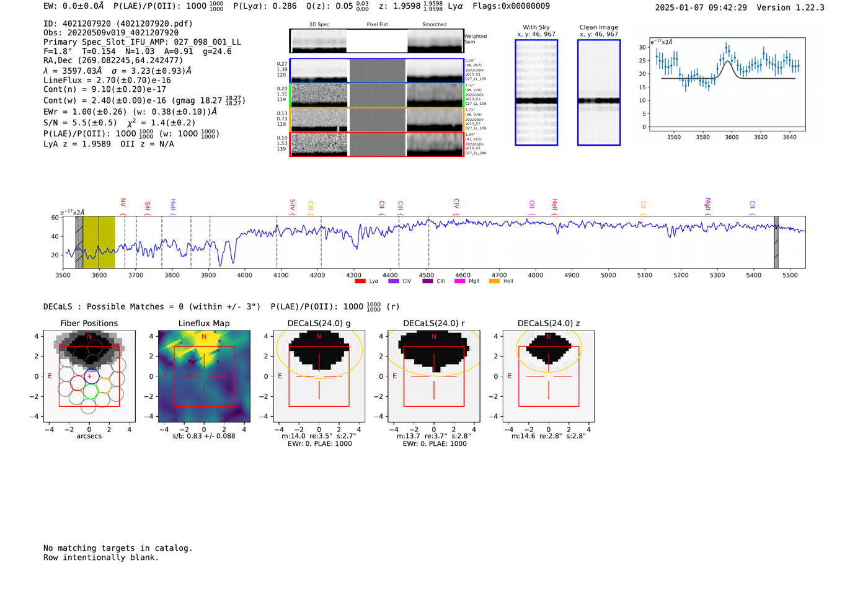Select the NV line marker above spectrum
This screenshot has height=591, width=868.
pos(123,207)
